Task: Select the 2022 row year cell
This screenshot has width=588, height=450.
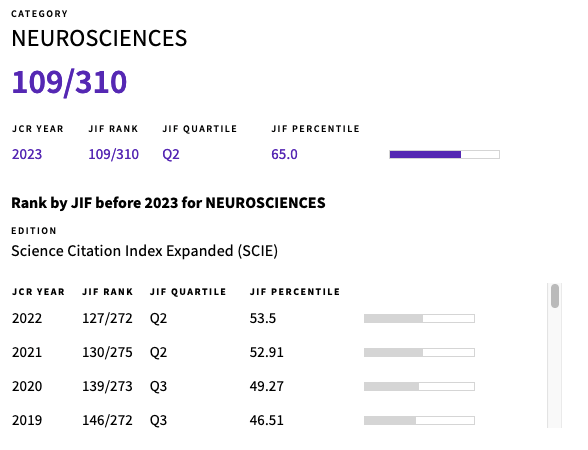Action: point(27,318)
